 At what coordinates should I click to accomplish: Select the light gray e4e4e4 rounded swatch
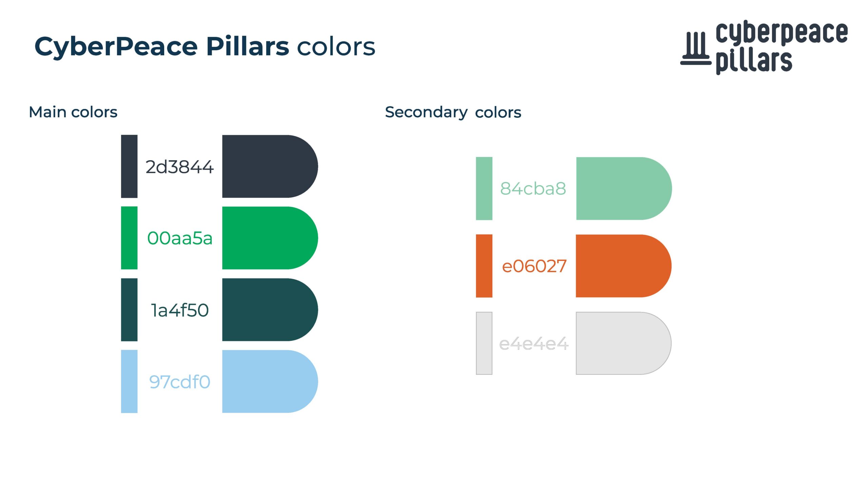pyautogui.click(x=624, y=343)
